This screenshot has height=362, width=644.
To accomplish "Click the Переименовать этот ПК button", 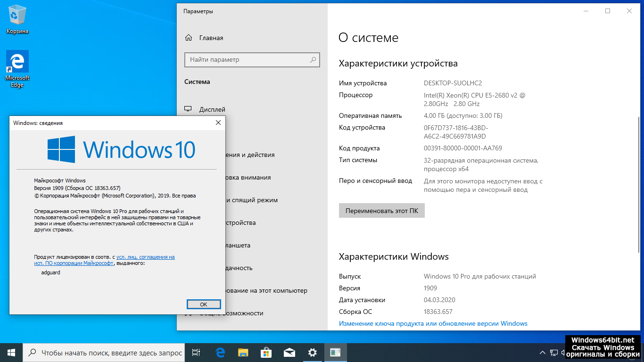I will pos(381,211).
